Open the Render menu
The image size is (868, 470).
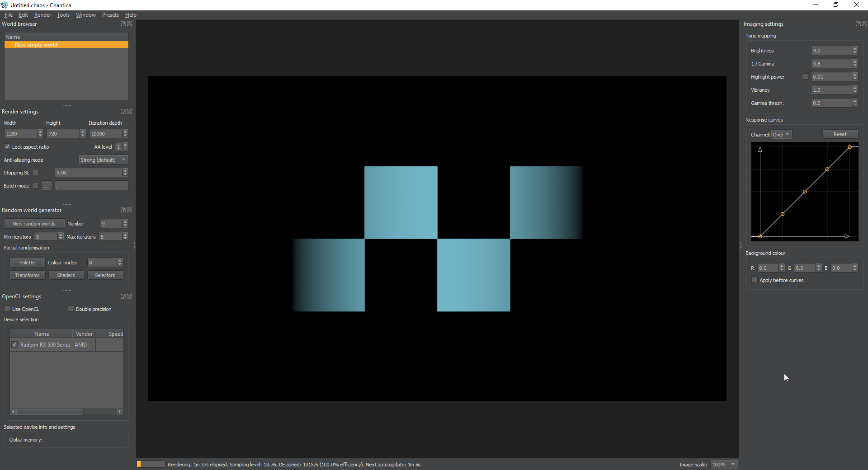[42, 15]
